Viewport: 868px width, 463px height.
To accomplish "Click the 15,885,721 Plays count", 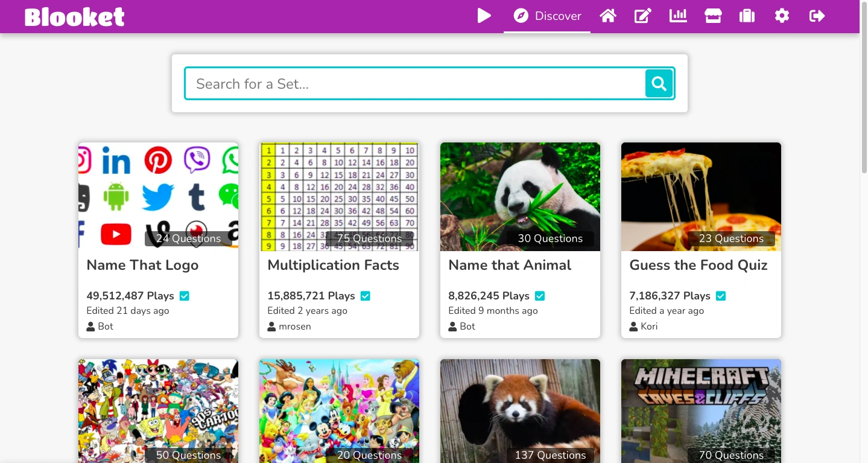I will (311, 296).
